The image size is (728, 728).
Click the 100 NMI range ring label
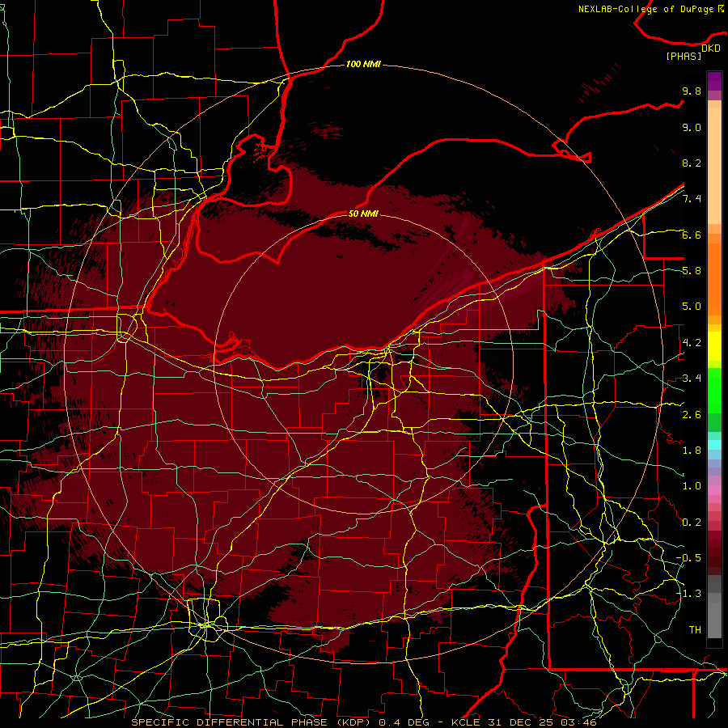(363, 64)
